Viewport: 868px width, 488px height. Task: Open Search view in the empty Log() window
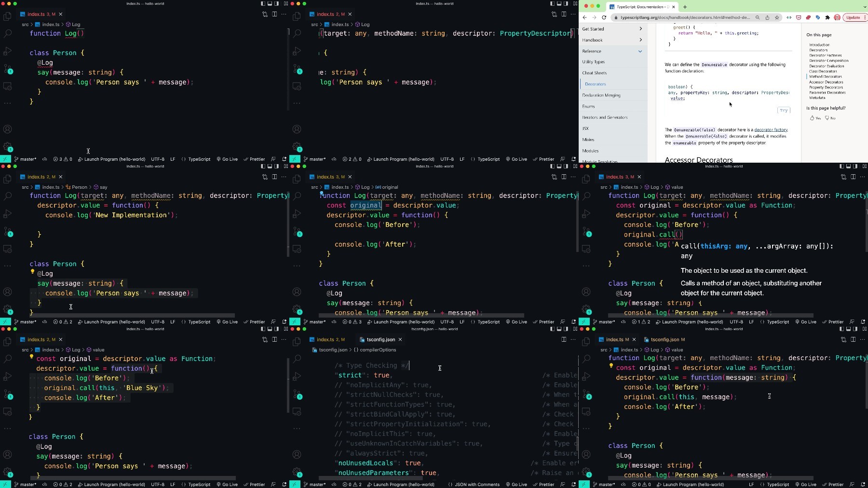tap(7, 33)
